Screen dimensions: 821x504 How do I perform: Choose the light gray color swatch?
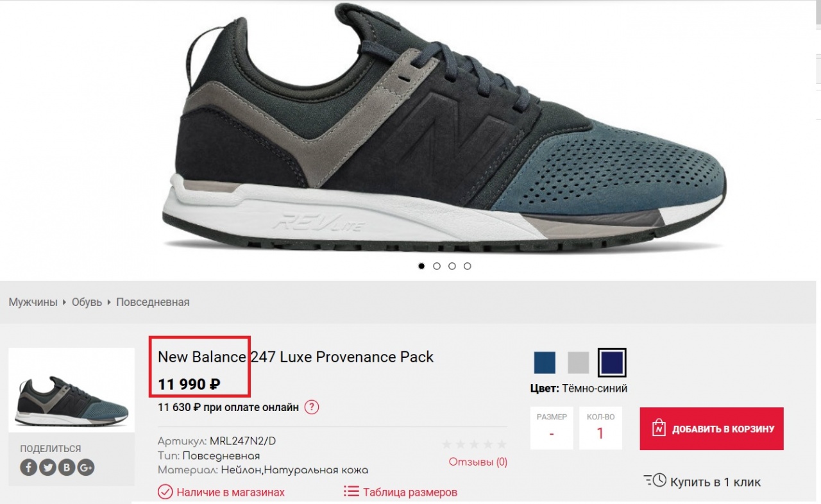(x=578, y=363)
